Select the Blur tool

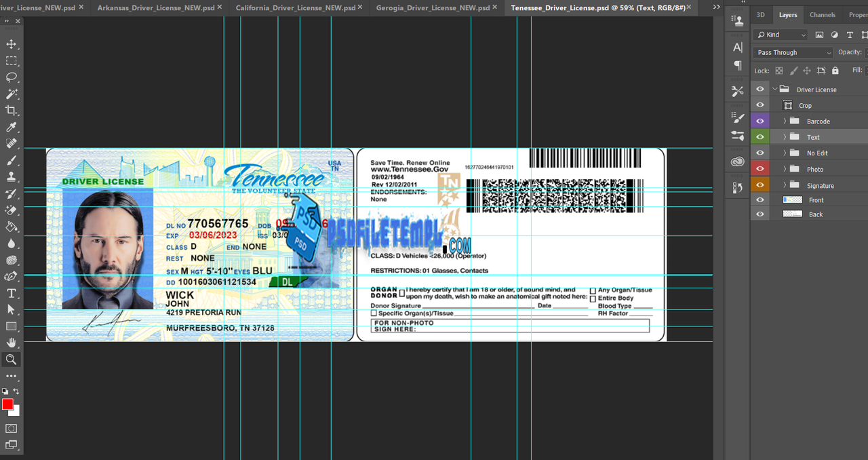(12, 244)
